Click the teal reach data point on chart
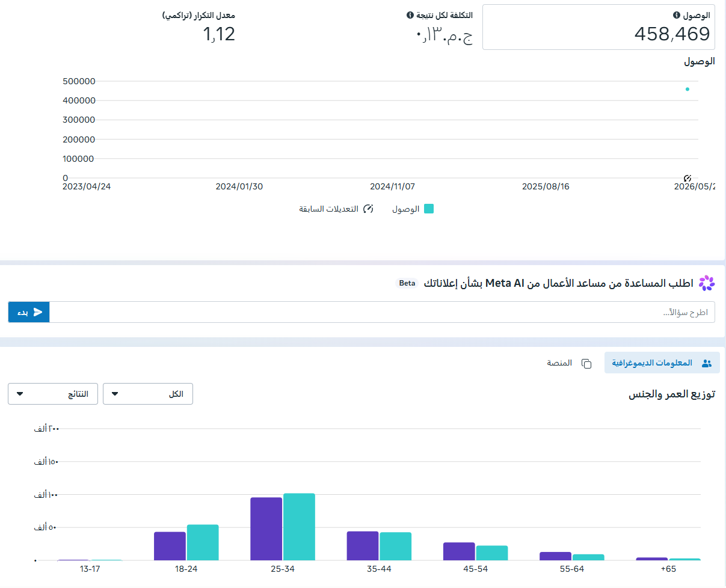The width and height of the screenshot is (726, 588). coord(688,89)
